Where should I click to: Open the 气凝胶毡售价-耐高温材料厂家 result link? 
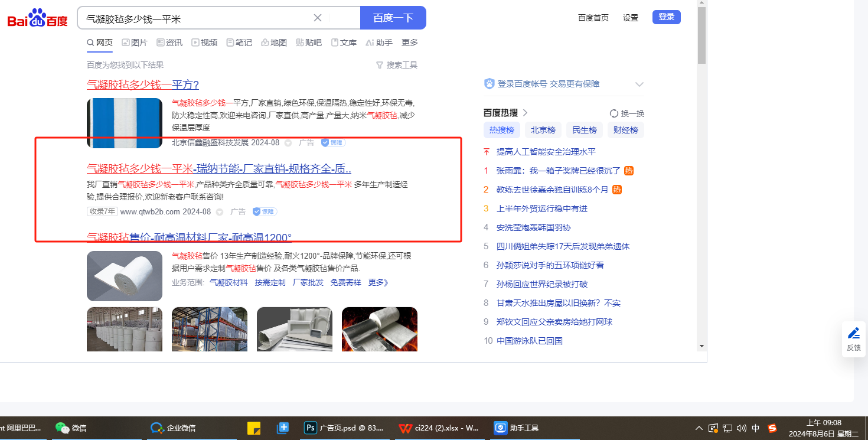(x=189, y=237)
